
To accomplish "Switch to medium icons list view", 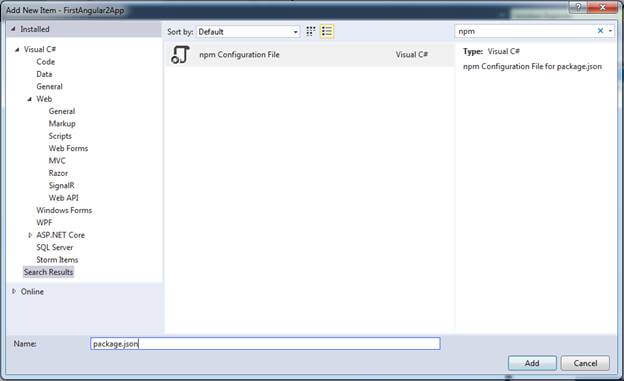I will (x=327, y=31).
